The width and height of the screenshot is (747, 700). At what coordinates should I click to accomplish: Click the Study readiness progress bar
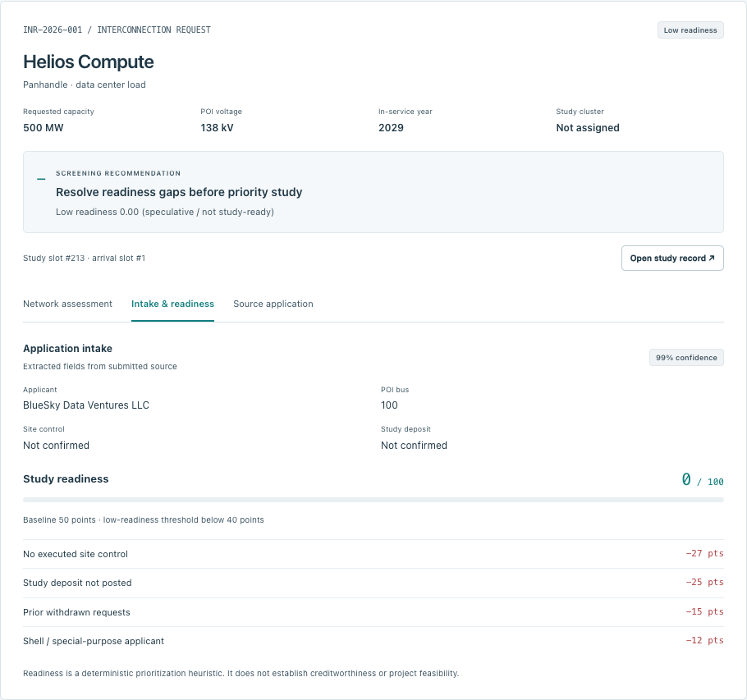(x=373, y=500)
